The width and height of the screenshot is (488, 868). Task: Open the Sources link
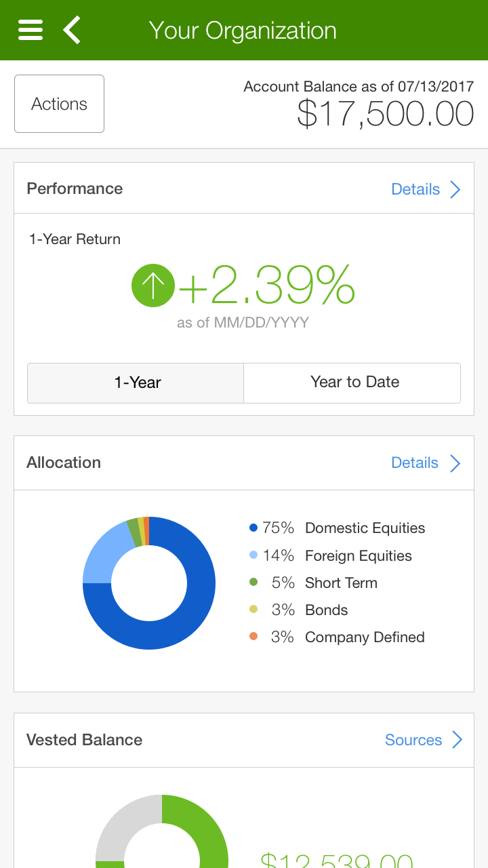413,740
